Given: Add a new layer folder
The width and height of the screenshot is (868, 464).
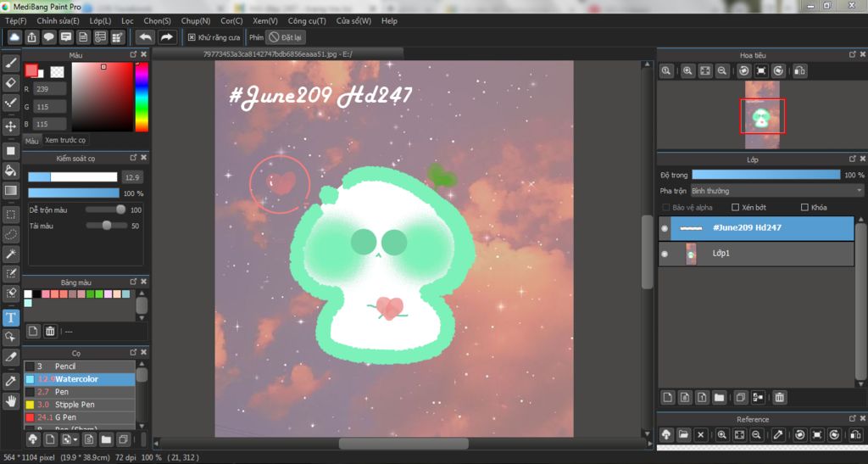Looking at the screenshot, I should click(719, 397).
